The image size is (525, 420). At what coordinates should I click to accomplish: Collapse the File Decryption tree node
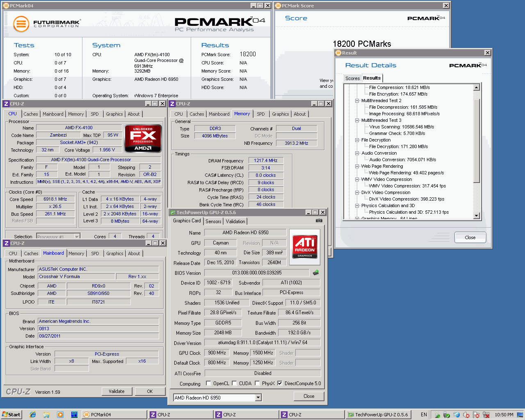click(x=357, y=140)
